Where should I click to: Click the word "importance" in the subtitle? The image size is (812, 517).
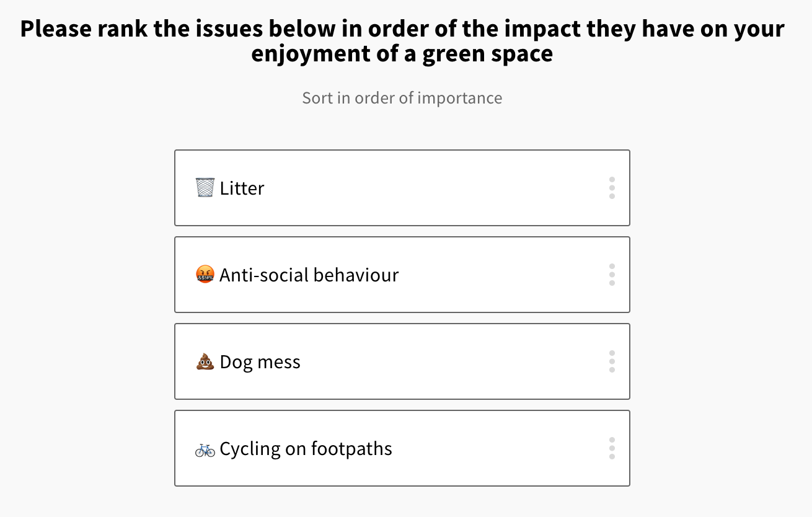click(x=459, y=98)
